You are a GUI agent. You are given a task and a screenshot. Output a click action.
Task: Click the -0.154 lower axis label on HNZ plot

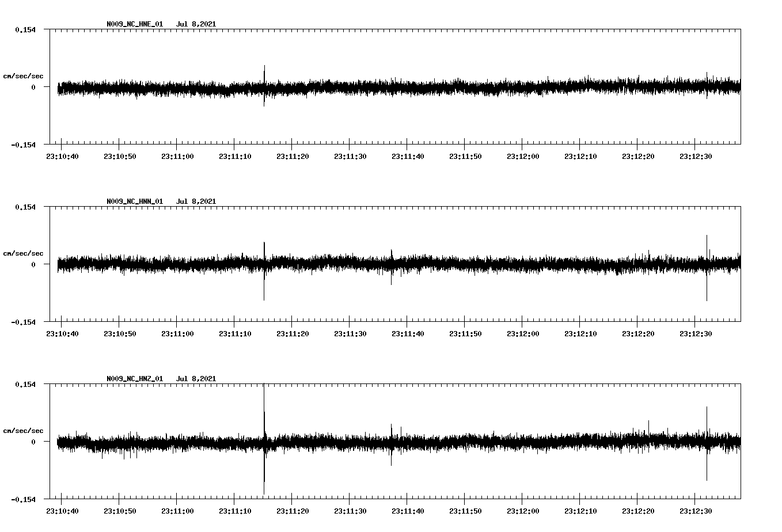click(23, 500)
